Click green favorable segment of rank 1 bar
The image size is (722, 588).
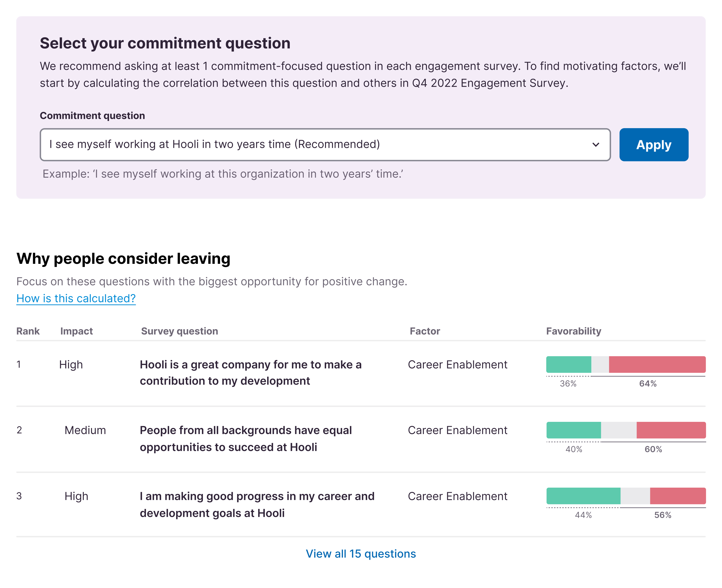click(568, 364)
